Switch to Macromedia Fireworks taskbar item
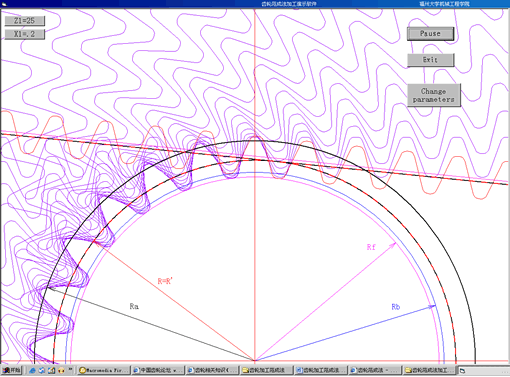 (x=104, y=370)
